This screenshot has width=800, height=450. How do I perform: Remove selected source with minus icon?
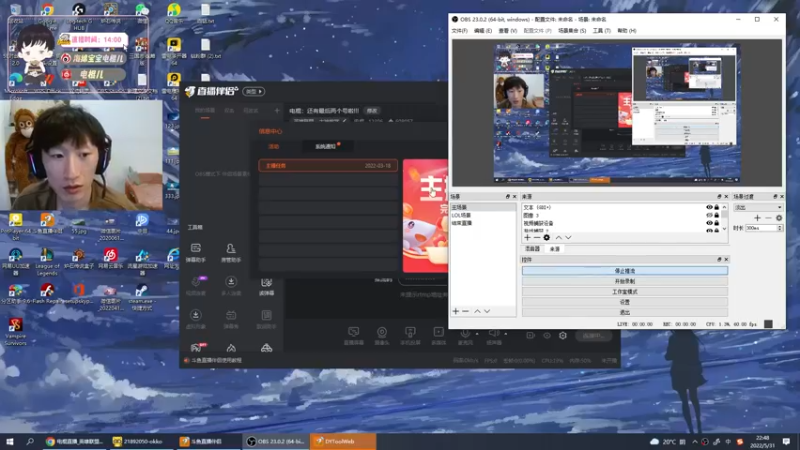tap(537, 237)
